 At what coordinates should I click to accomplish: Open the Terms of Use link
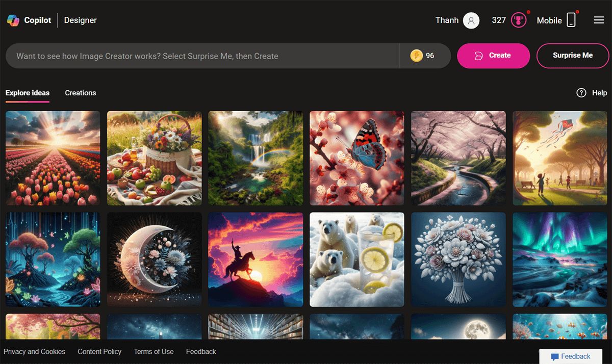pyautogui.click(x=154, y=351)
